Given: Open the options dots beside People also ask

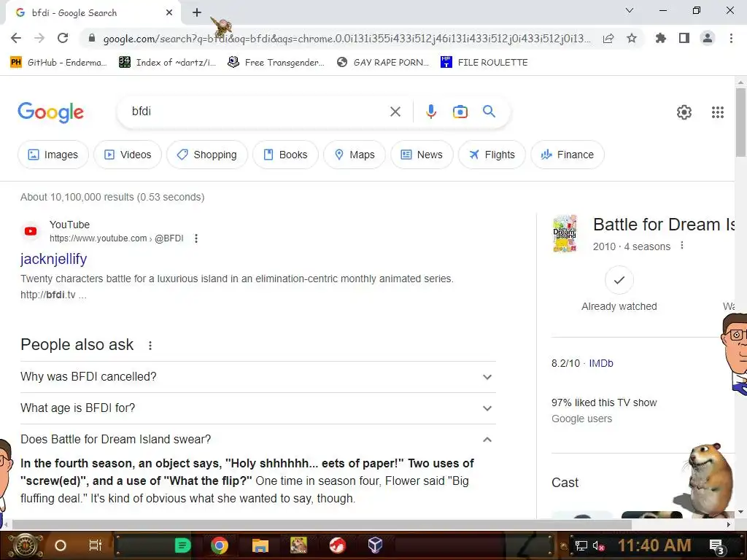Looking at the screenshot, I should (x=150, y=346).
